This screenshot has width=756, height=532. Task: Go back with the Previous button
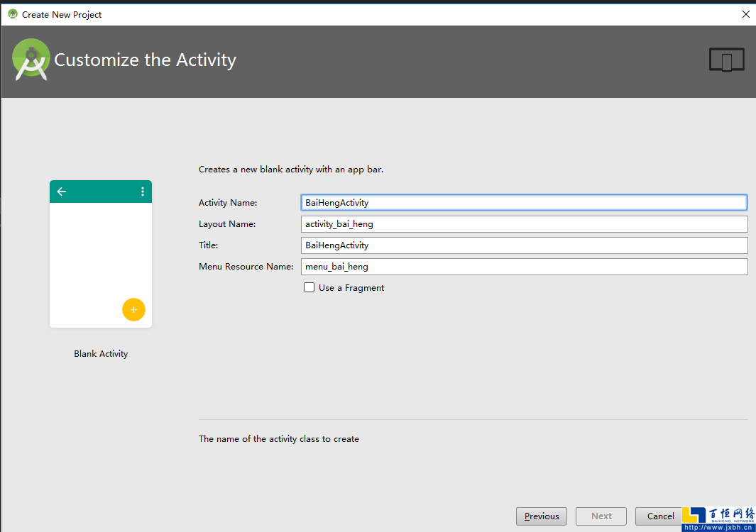coord(542,516)
